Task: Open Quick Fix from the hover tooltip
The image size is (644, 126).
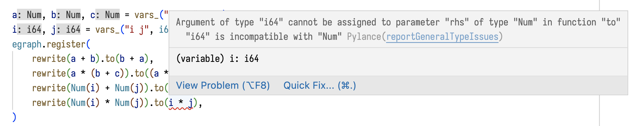Action: point(319,85)
